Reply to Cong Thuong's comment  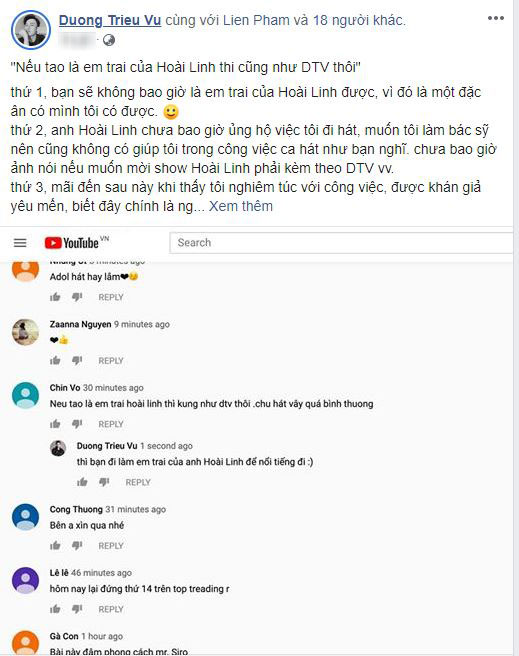click(111, 546)
